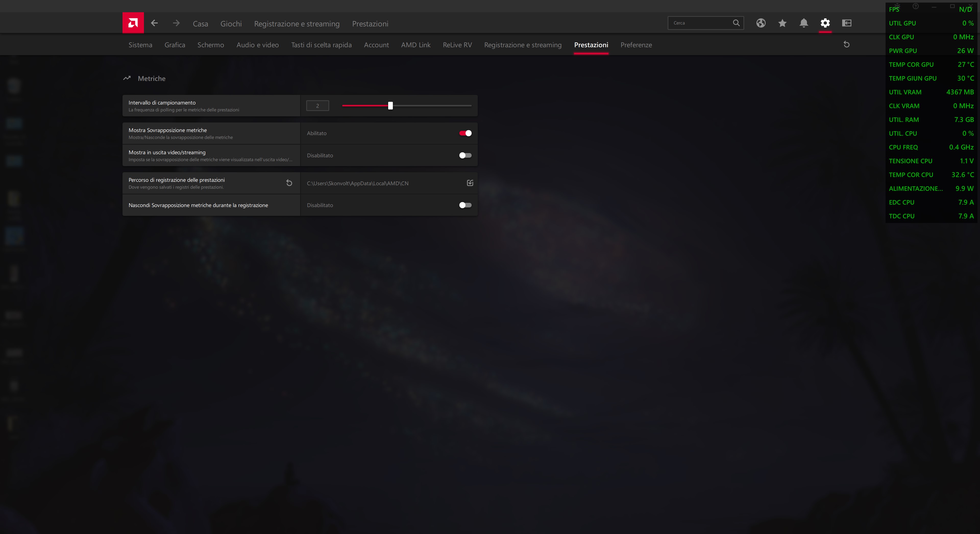Open settings gear icon
Image resolution: width=980 pixels, height=534 pixels.
coord(825,23)
